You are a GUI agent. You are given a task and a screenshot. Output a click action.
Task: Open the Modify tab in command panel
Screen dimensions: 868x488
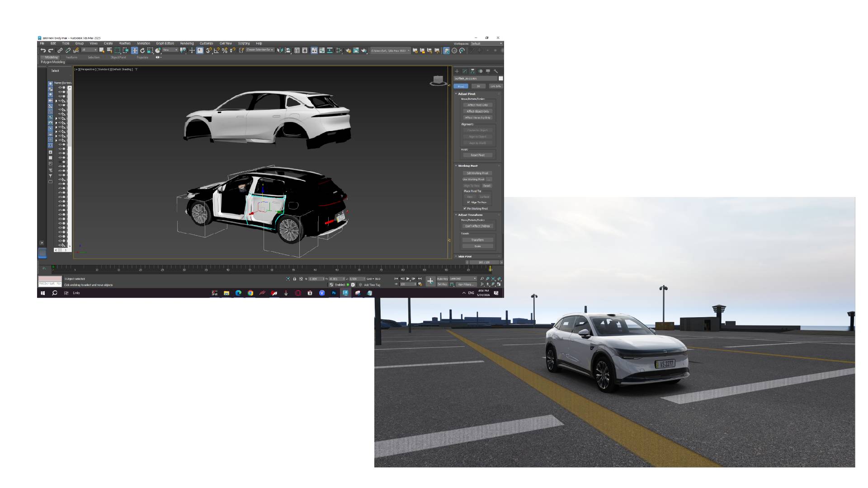464,71
